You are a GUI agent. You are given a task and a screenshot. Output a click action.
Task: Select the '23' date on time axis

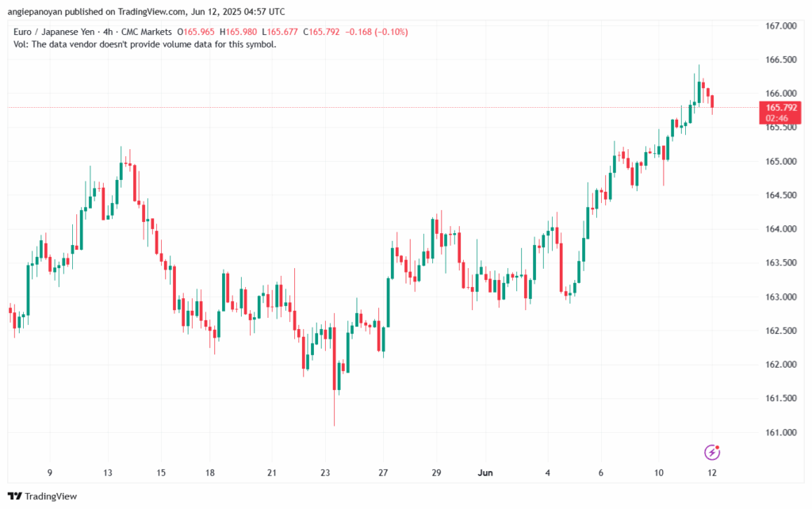[x=325, y=473]
